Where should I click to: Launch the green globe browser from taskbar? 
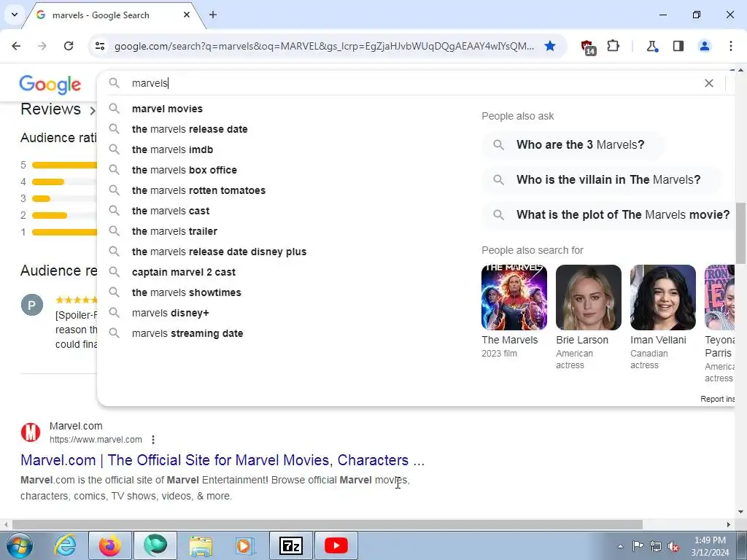click(155, 545)
